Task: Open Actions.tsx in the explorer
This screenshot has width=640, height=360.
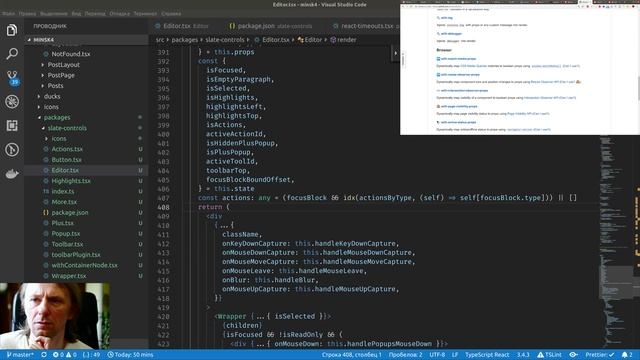Action: (x=67, y=149)
